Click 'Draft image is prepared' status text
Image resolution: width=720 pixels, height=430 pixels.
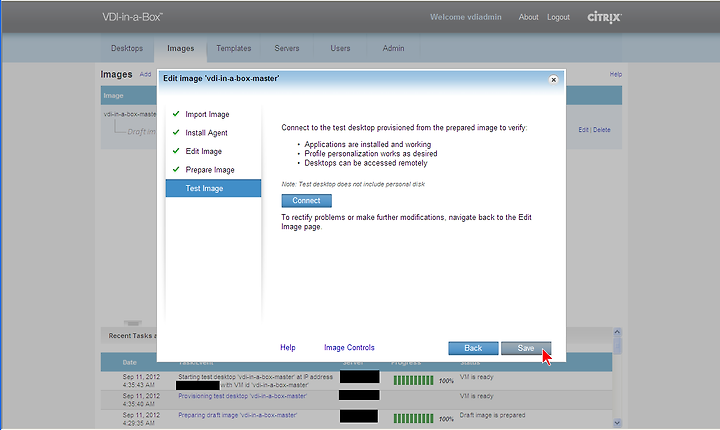pos(492,415)
